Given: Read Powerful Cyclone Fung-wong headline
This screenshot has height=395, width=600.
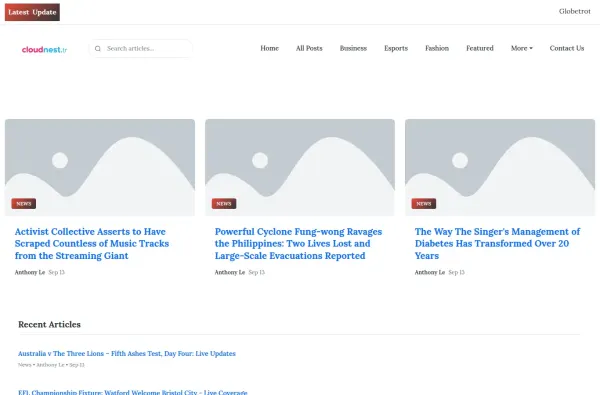Looking at the screenshot, I should (298, 243).
